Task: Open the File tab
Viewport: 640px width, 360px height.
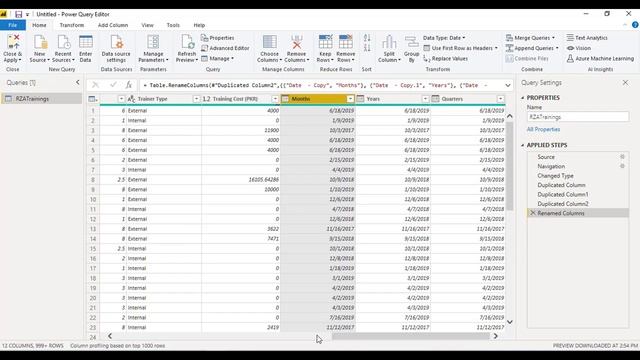Action: pos(13,25)
